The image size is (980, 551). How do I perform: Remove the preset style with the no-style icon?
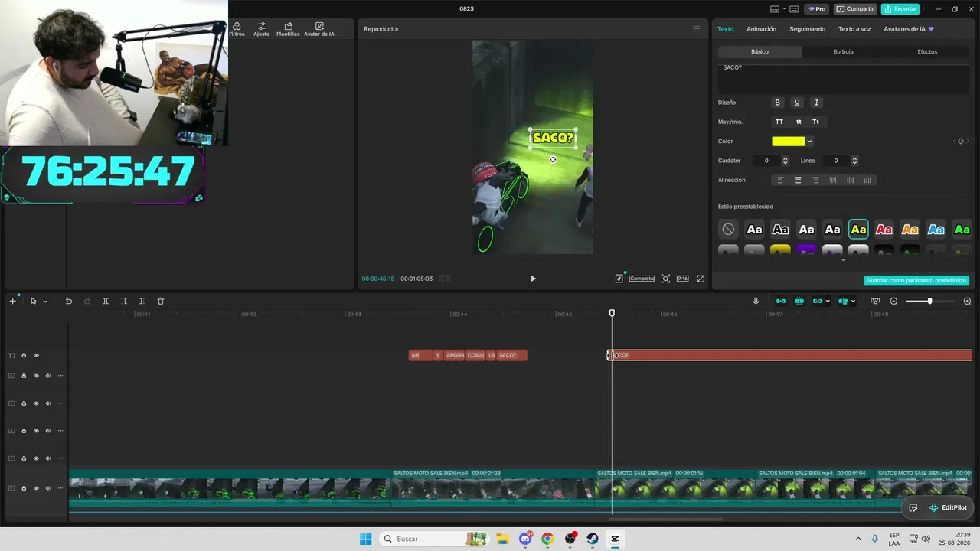(728, 229)
